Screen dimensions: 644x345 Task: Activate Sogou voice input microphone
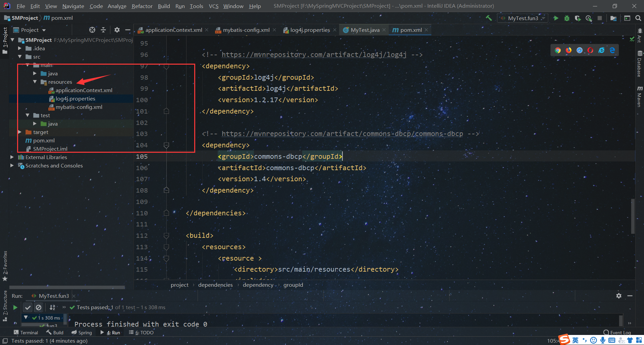click(603, 340)
